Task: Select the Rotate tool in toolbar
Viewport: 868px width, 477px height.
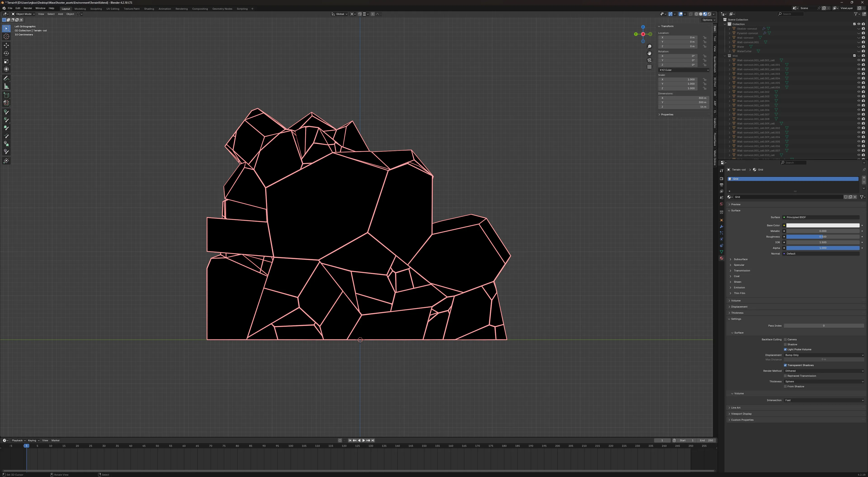Action: pos(6,53)
